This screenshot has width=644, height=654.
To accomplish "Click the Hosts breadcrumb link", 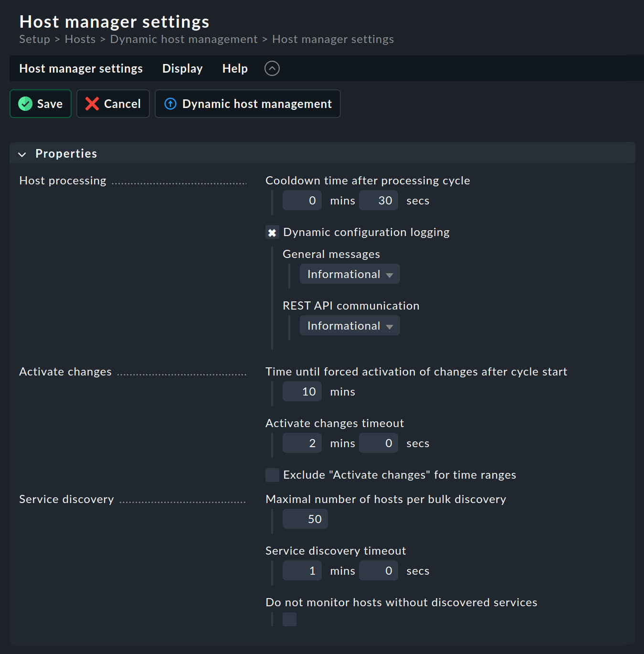I will [x=80, y=39].
